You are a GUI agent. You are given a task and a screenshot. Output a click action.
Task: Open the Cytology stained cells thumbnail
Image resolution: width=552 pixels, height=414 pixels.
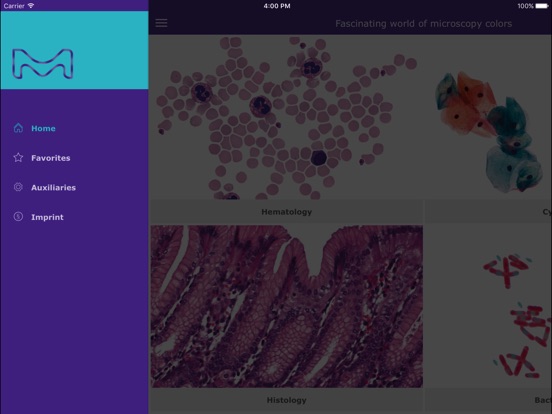point(489,118)
